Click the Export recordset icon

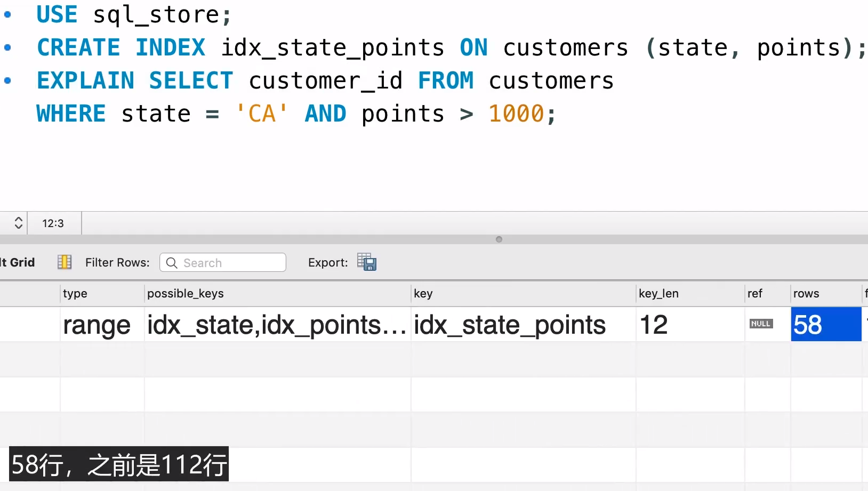click(367, 262)
